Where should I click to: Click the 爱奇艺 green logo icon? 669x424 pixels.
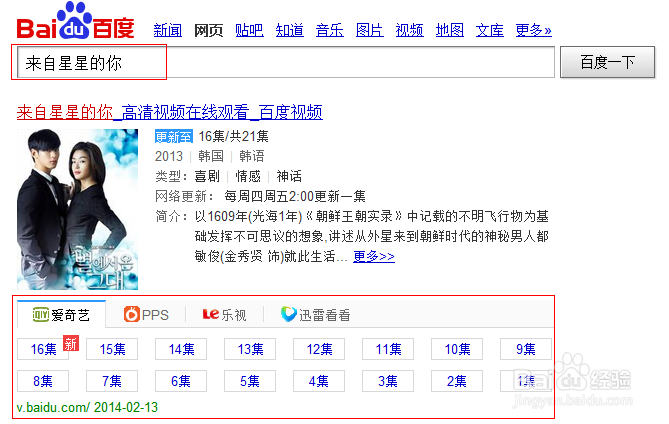(x=41, y=315)
